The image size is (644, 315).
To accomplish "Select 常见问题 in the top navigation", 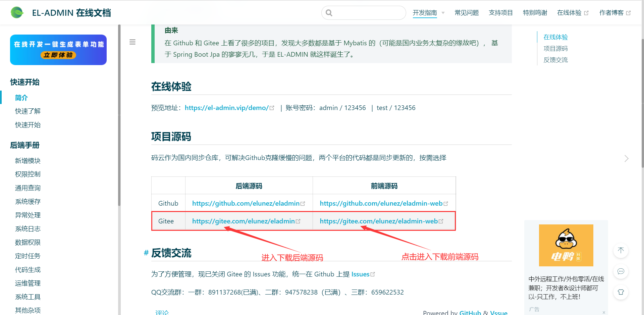I will coord(466,12).
